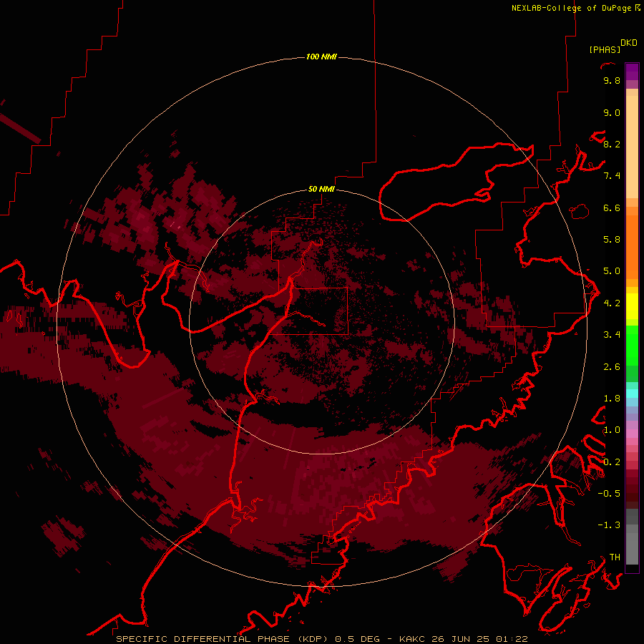Viewport: 644px width, 644px height.
Task: Click the 0.2 scale label
Action: pyautogui.click(x=612, y=462)
